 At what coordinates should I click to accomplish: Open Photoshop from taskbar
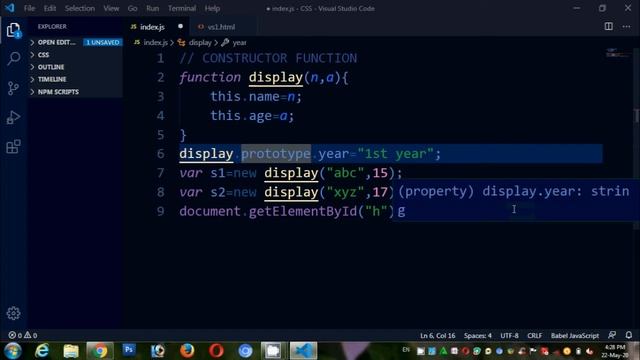point(129,350)
